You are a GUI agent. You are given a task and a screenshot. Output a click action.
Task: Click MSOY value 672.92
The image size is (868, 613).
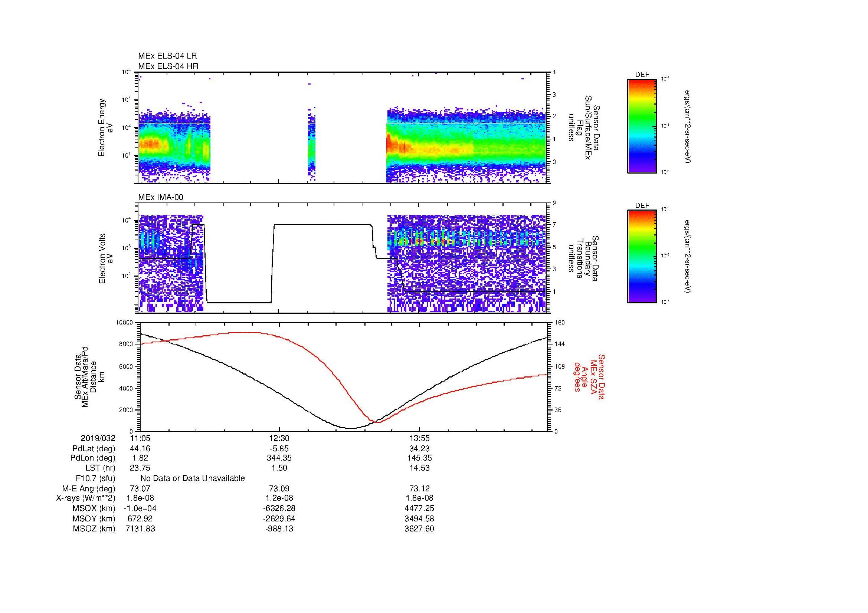[x=140, y=518]
